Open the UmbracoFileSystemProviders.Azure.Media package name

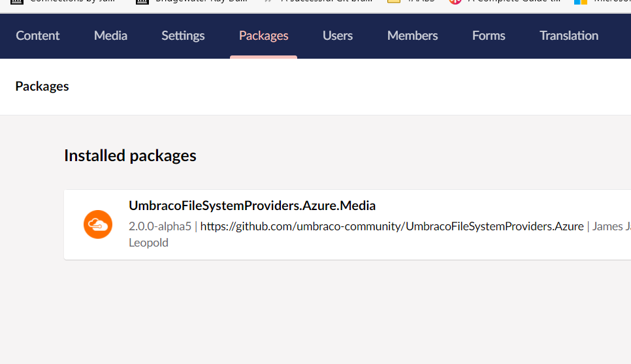(x=252, y=206)
